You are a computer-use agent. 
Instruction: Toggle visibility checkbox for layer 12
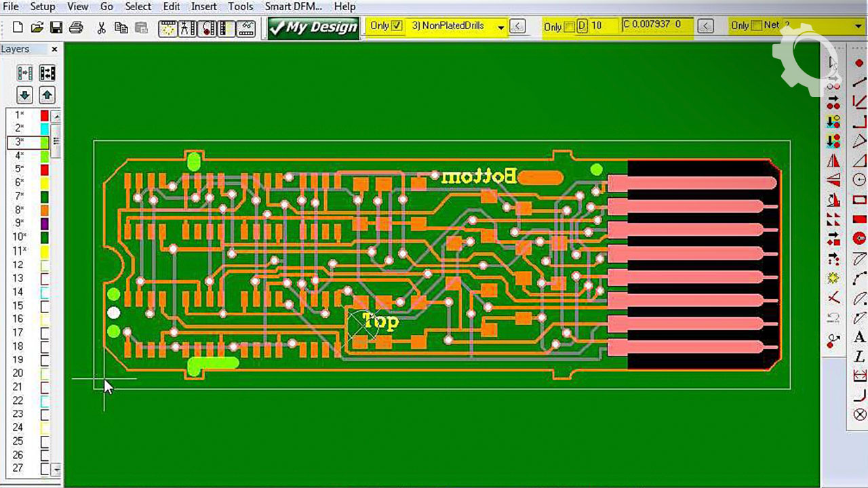pos(45,265)
